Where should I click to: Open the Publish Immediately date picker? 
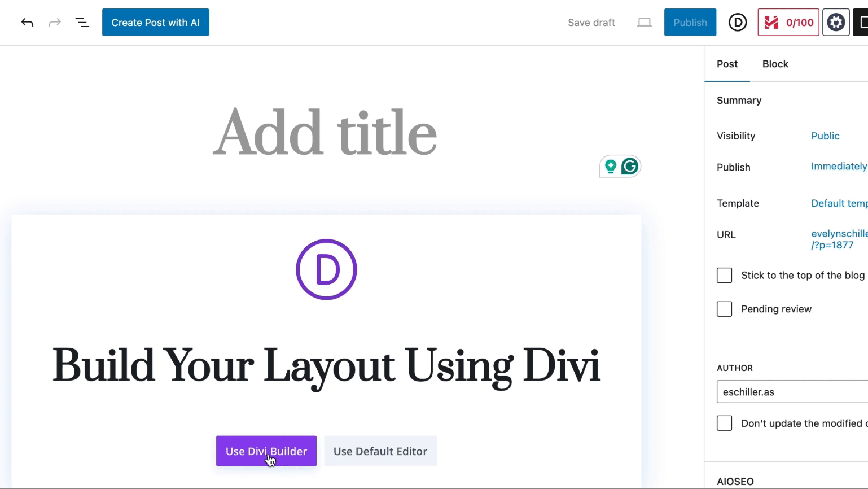839,167
